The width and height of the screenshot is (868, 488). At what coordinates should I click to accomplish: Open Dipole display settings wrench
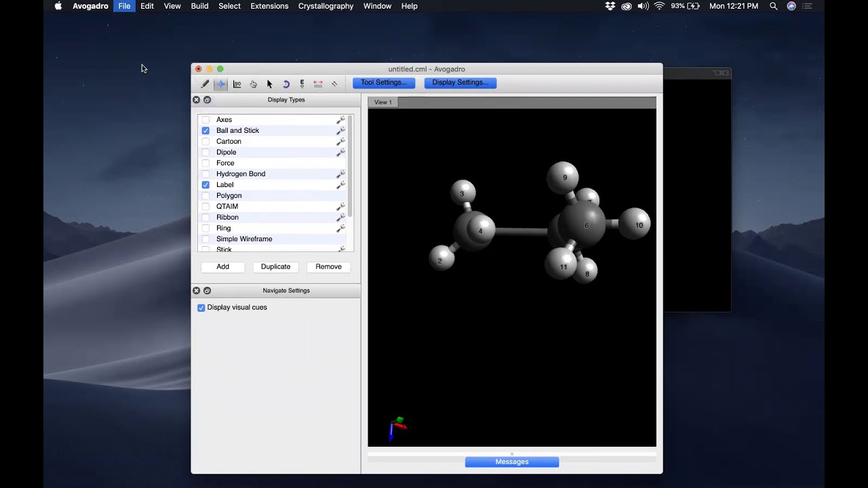click(341, 152)
